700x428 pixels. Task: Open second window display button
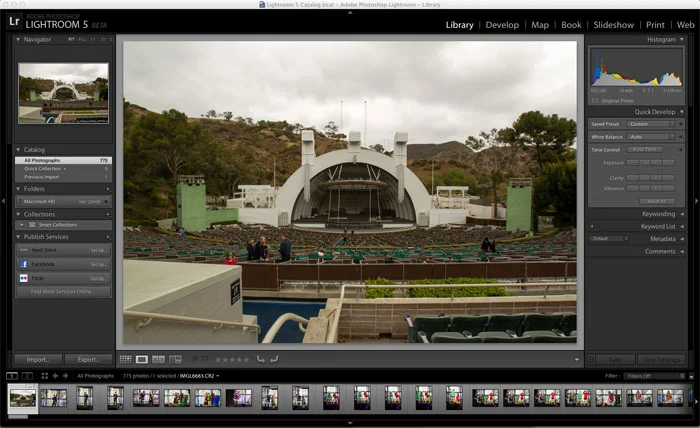[27, 376]
